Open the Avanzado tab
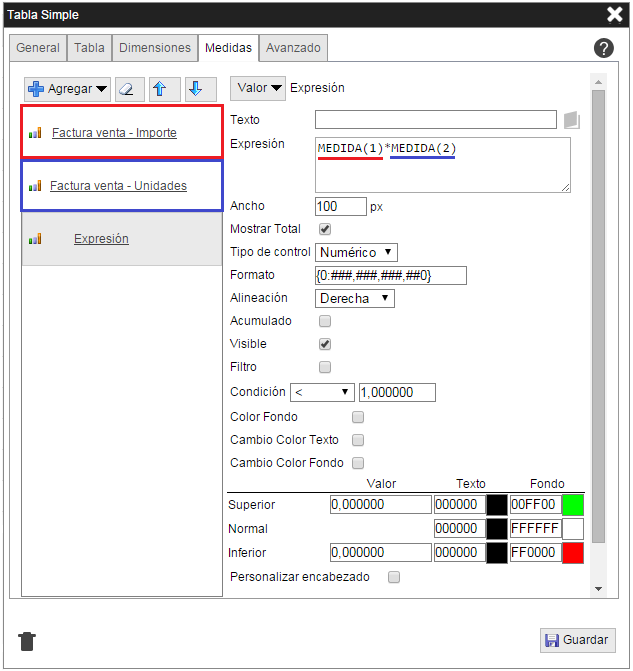Viewport: 633px width, 671px height. (x=293, y=48)
